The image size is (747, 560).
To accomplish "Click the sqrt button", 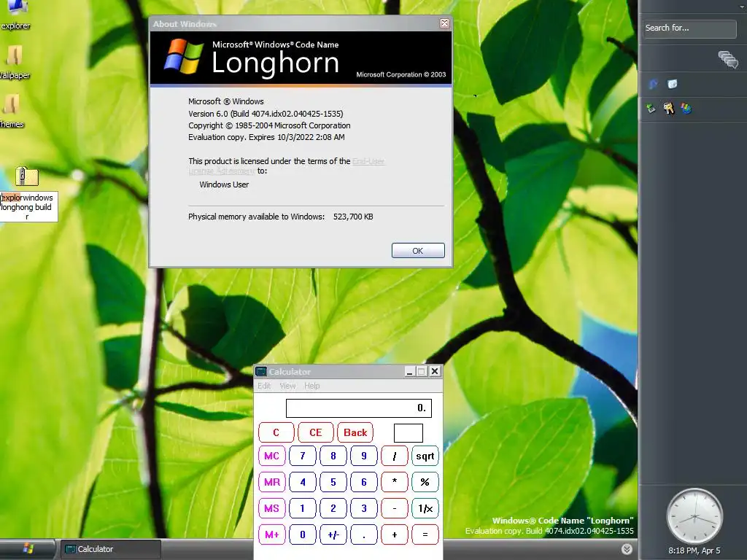I will tap(425, 456).
